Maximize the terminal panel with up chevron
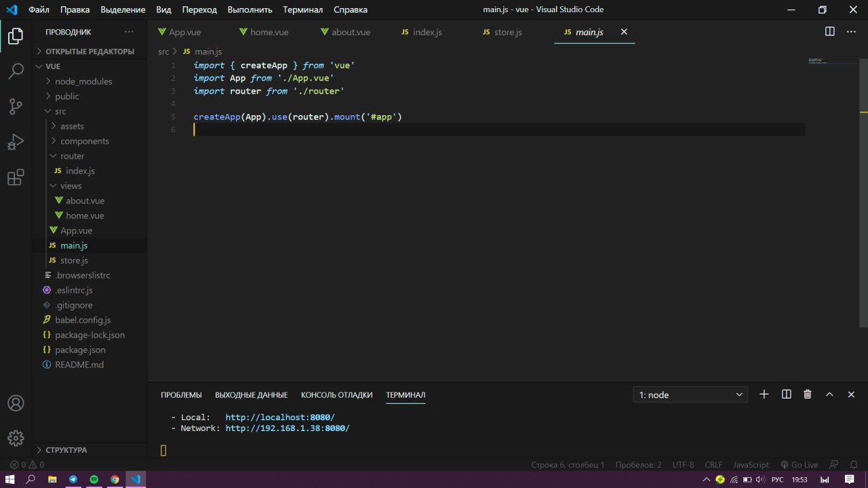The height and width of the screenshot is (488, 868). coord(829,394)
